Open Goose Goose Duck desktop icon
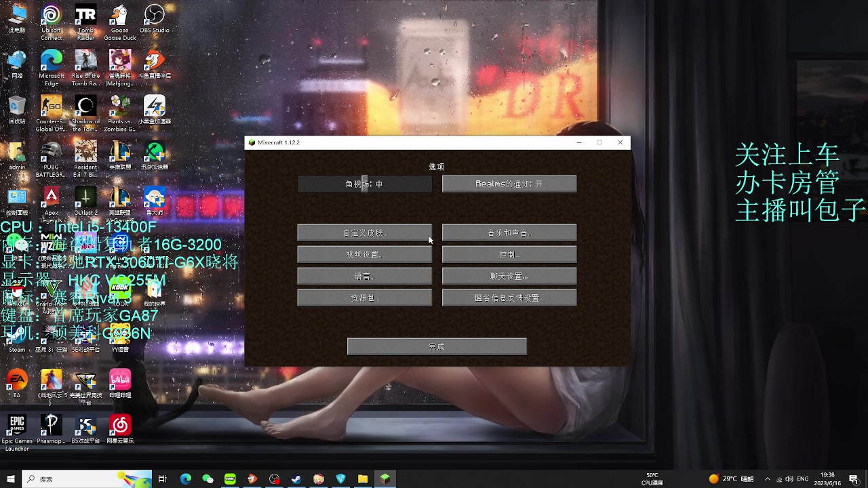868x488 pixels. [x=120, y=22]
